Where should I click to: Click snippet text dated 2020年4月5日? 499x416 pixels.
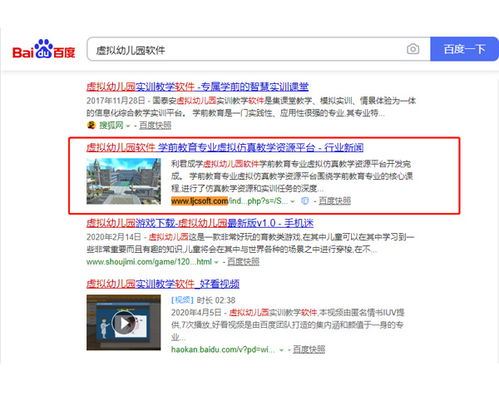tap(288, 325)
